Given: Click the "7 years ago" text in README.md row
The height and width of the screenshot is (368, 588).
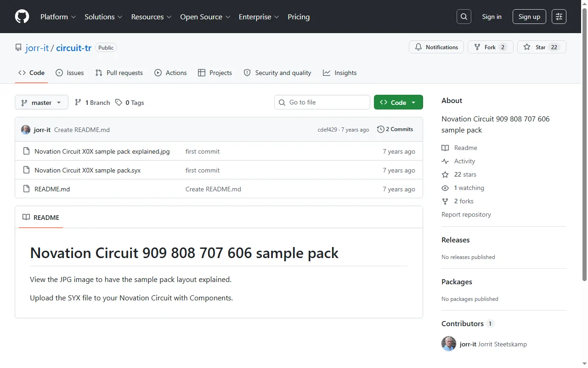Looking at the screenshot, I should (399, 189).
